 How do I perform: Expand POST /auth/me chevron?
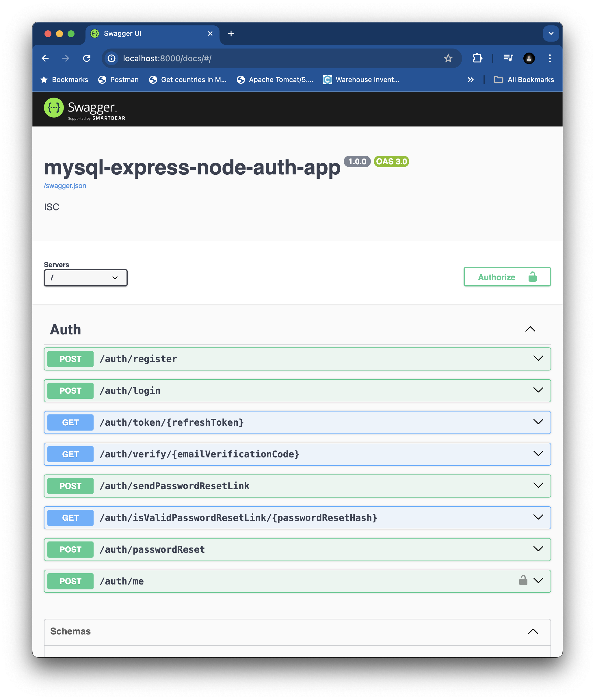(538, 580)
